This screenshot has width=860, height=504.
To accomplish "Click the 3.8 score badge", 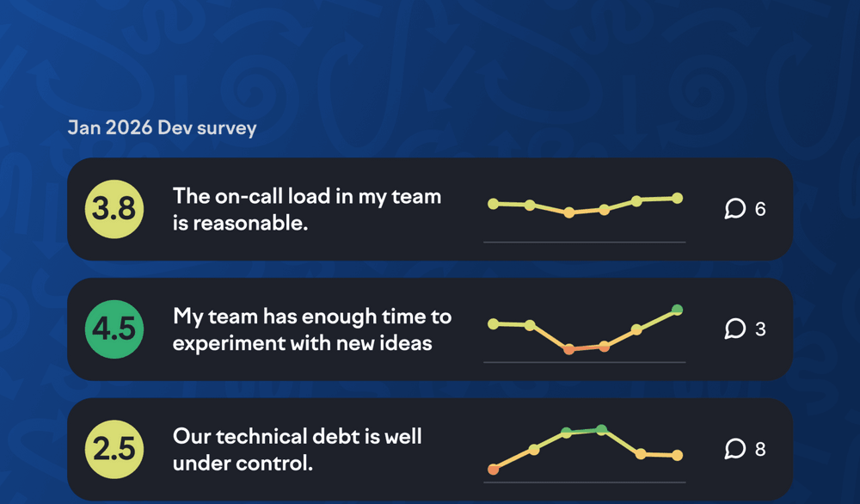I will pos(114,209).
